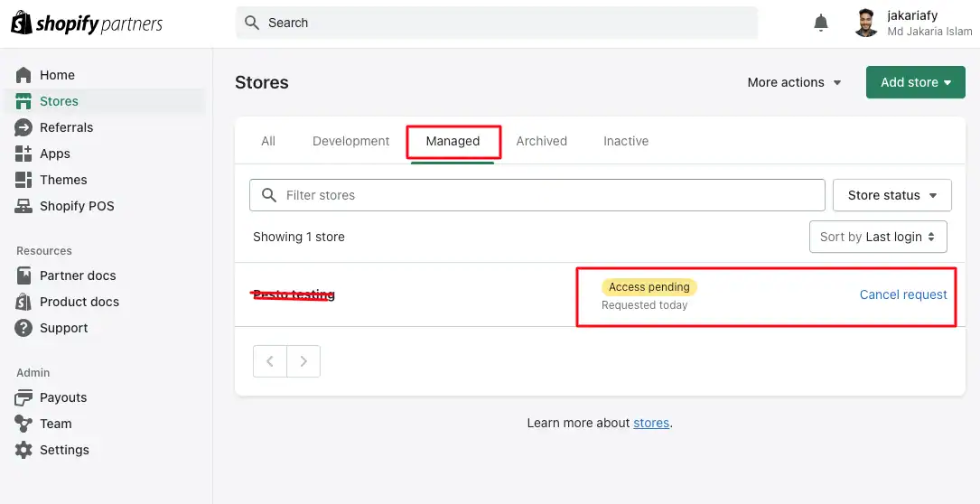
Task: Open the jakariafy profile avatar
Action: click(x=866, y=23)
